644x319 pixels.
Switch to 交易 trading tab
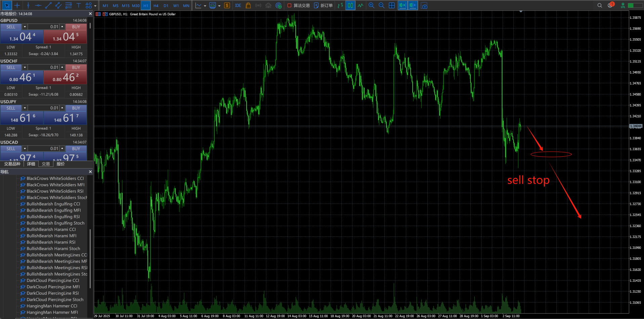46,164
